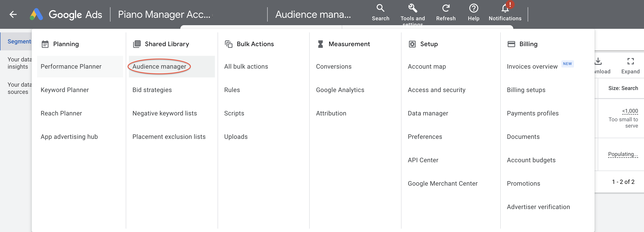Click the Shared Library grid icon

pos(137,44)
